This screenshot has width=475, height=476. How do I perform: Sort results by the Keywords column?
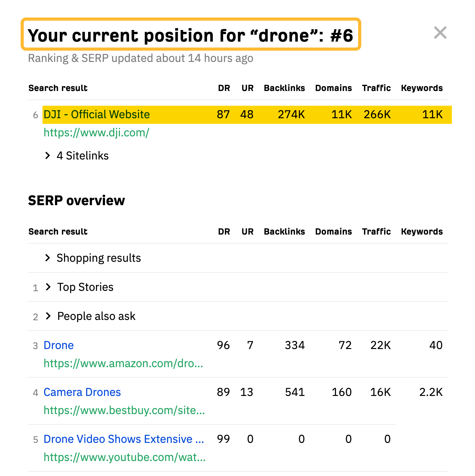pyautogui.click(x=422, y=231)
